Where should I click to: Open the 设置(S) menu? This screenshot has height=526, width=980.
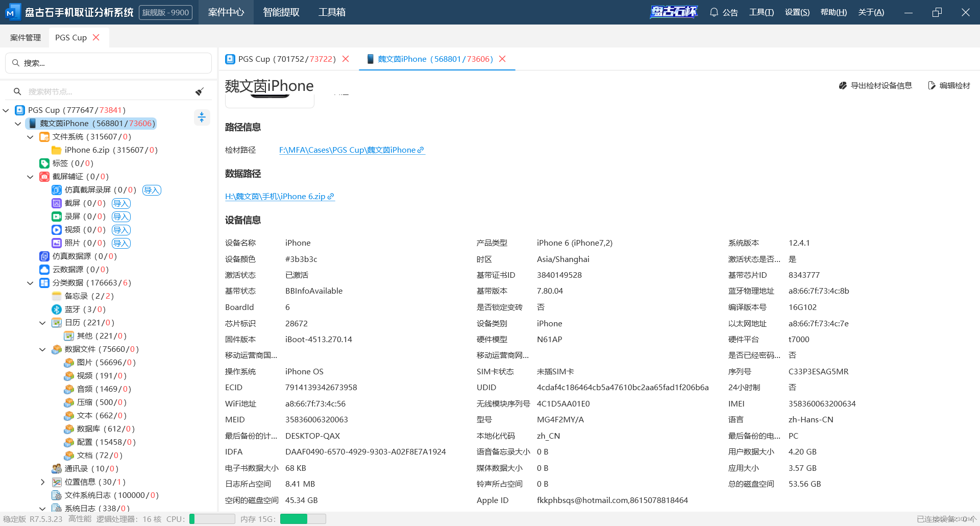797,12
